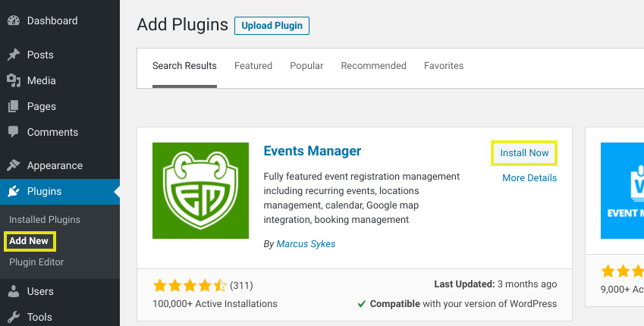
Task: Select the Plugins menu item
Action: point(60,191)
